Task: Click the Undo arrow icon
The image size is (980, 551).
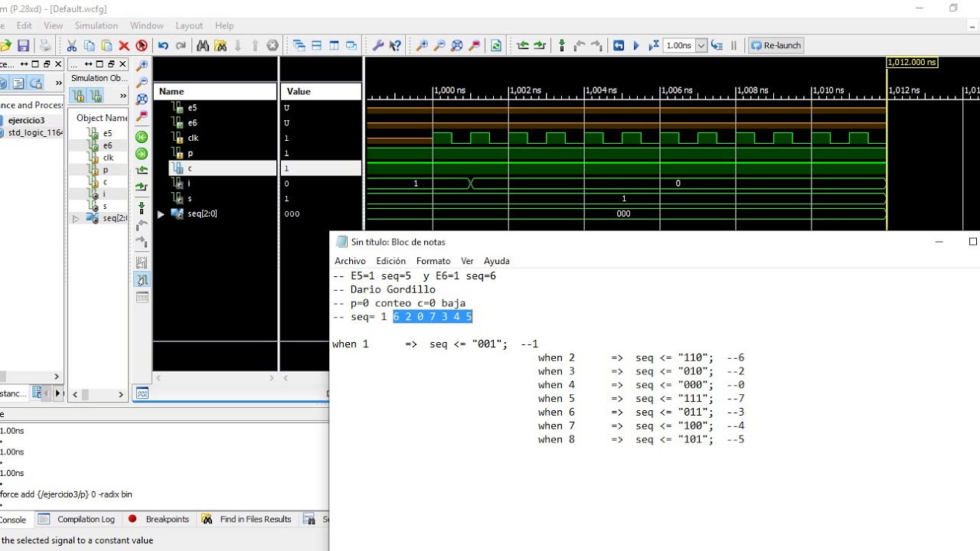Action: pos(163,46)
